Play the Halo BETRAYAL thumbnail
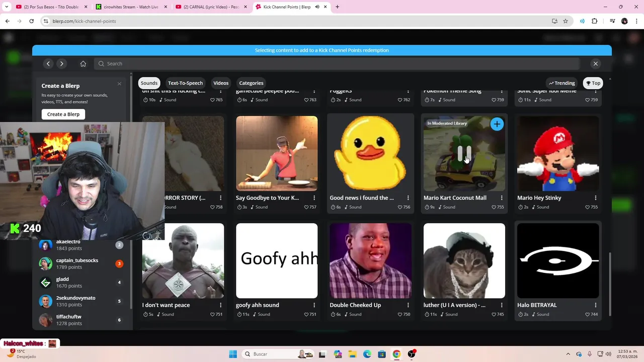The image size is (644, 362). tap(558, 261)
